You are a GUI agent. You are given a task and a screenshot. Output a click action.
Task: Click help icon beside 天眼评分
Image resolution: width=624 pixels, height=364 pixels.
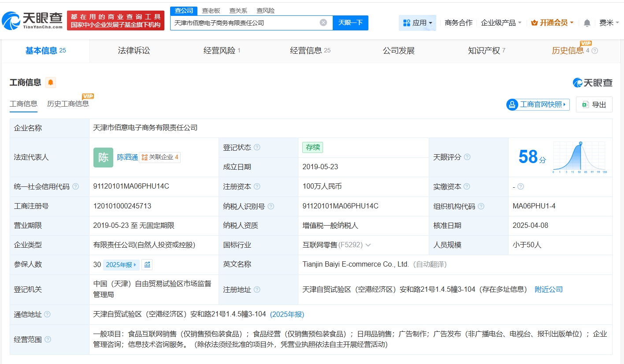(x=467, y=157)
